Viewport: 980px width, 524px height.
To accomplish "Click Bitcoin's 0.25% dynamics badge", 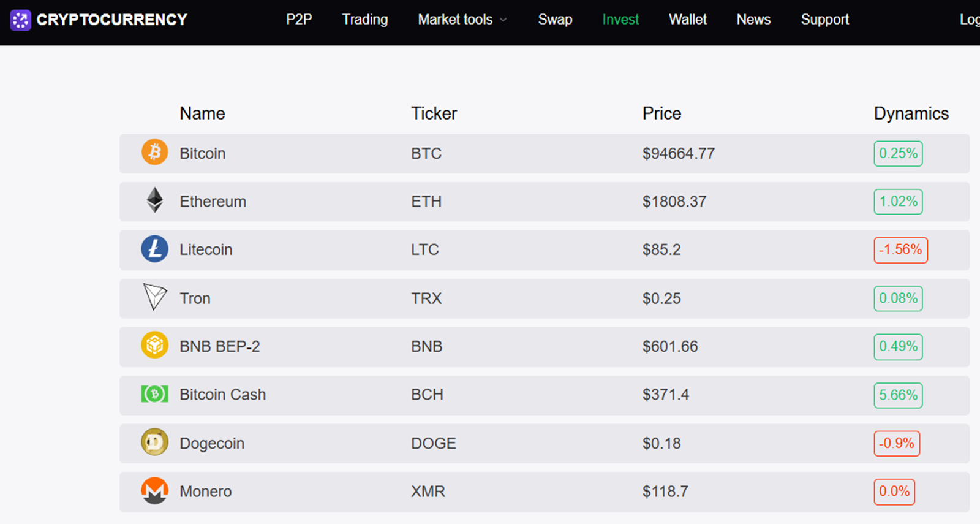I will pyautogui.click(x=898, y=153).
